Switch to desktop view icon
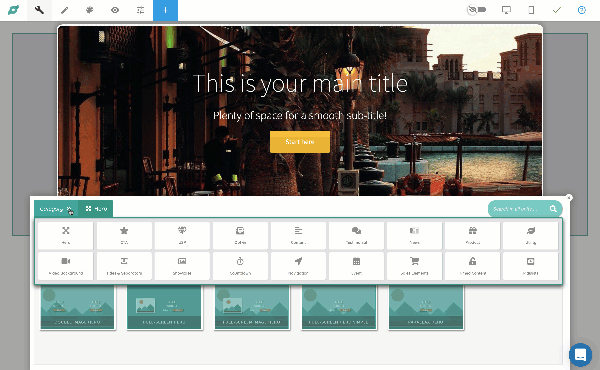This screenshot has width=600, height=370. pyautogui.click(x=506, y=10)
